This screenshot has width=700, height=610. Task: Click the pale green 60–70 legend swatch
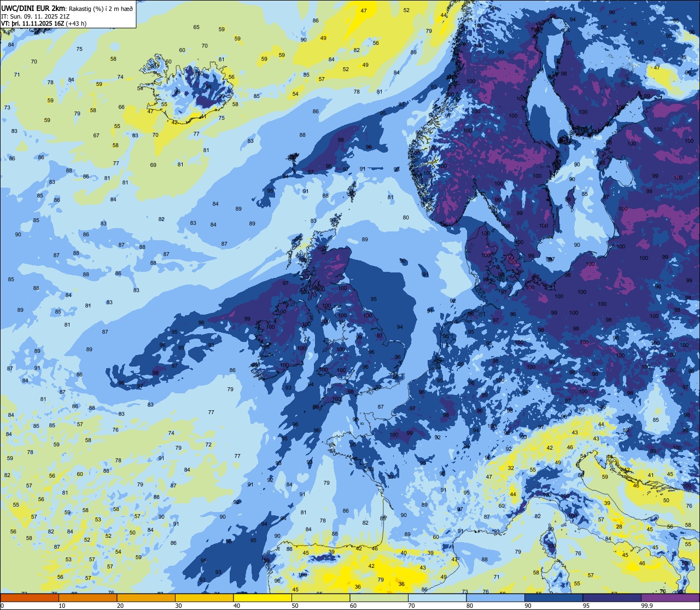point(379,598)
